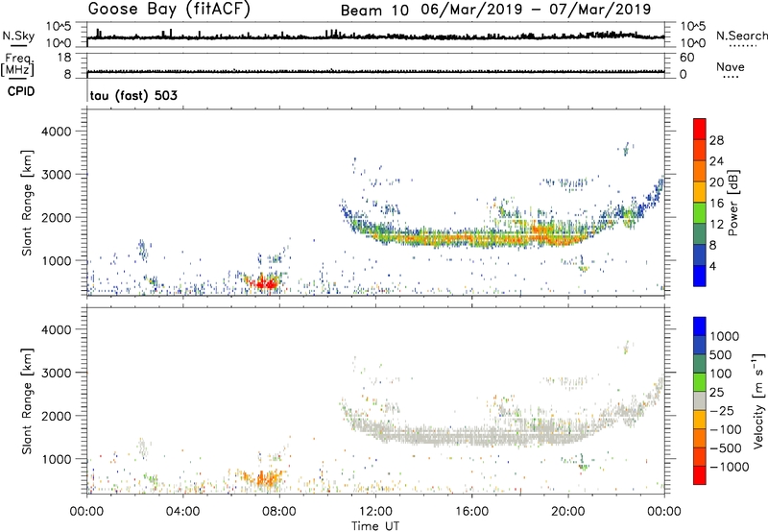
Task: Pick the yellow 16–20 dB power colorbar segment
Action: tap(700, 192)
